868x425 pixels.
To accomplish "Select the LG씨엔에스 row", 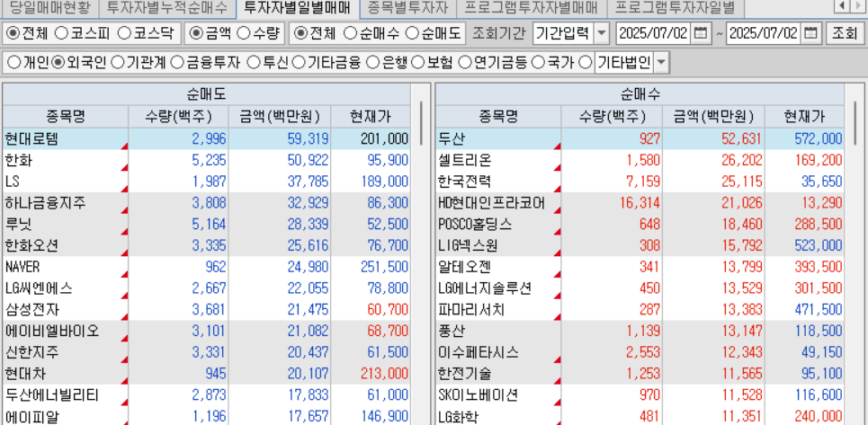I will [207, 288].
